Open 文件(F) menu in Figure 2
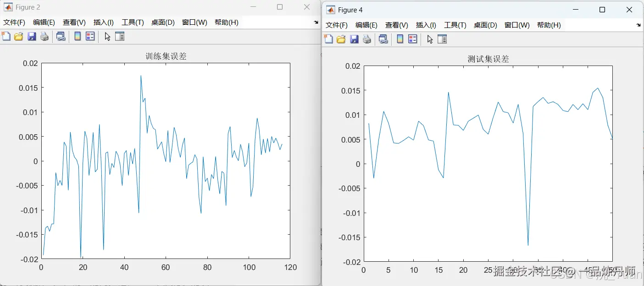Screen dimensions: 644x286 tap(14, 22)
